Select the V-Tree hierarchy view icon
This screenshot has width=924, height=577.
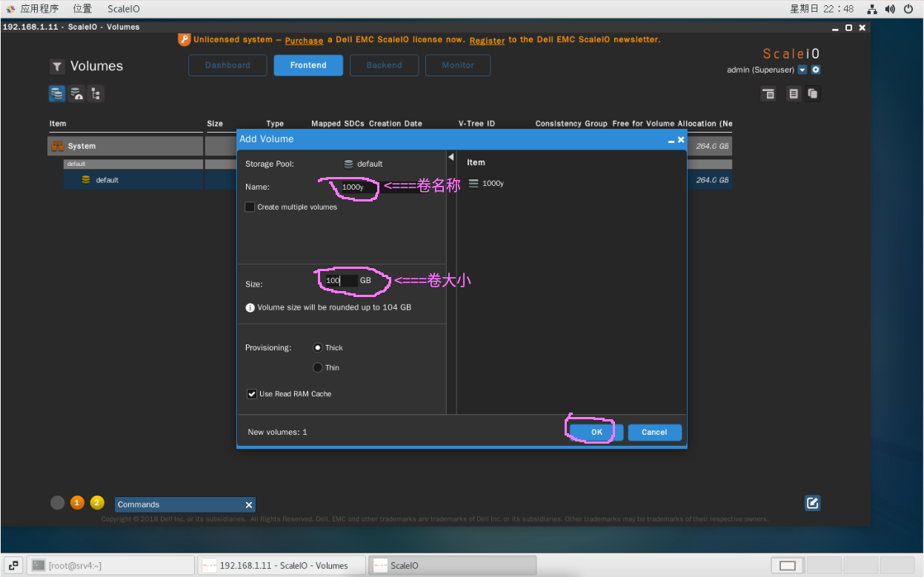96,94
